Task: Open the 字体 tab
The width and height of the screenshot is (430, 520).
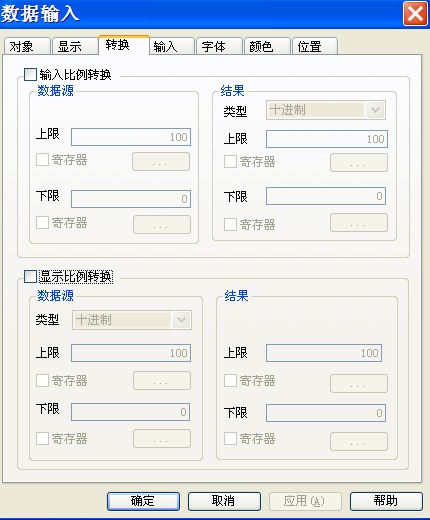Action: click(x=219, y=46)
